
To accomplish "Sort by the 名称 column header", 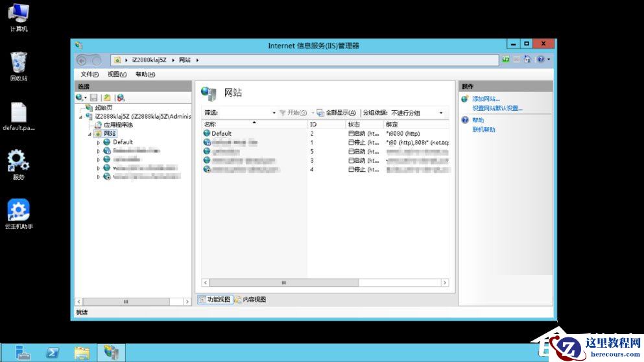I will point(254,124).
